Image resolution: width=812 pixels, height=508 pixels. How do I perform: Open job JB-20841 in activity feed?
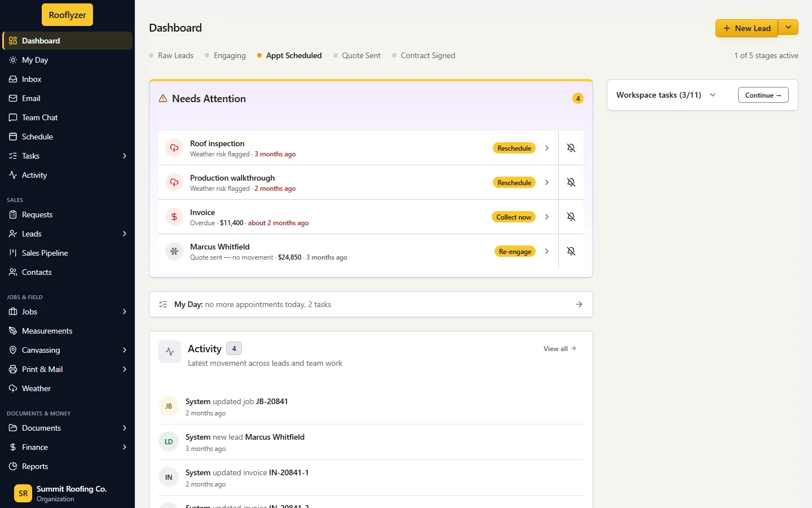point(272,401)
